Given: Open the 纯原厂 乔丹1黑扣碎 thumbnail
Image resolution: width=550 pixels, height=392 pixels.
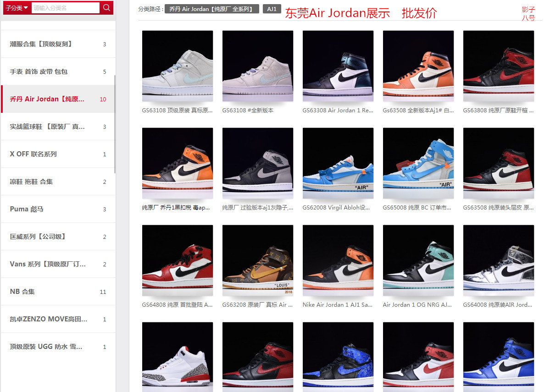Looking at the screenshot, I should (x=178, y=163).
